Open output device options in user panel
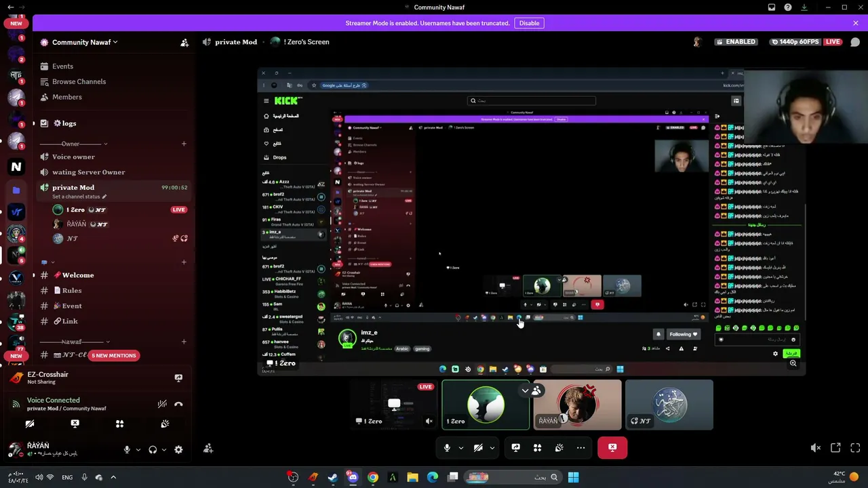The height and width of the screenshot is (488, 868). click(163, 449)
